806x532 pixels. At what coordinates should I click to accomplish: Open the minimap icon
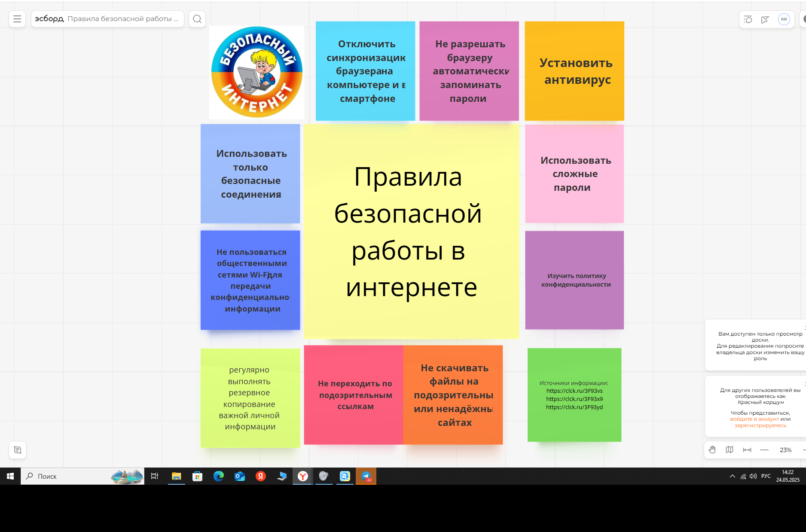[730, 450]
